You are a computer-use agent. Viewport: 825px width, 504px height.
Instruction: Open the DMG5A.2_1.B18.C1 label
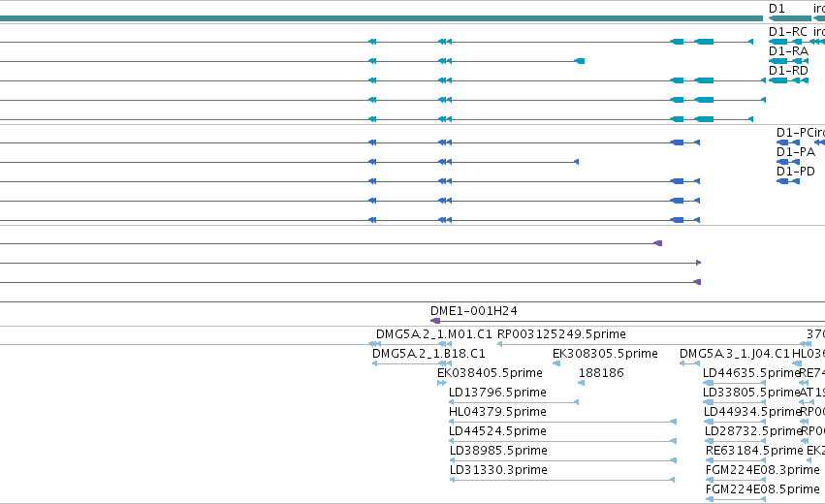[428, 354]
